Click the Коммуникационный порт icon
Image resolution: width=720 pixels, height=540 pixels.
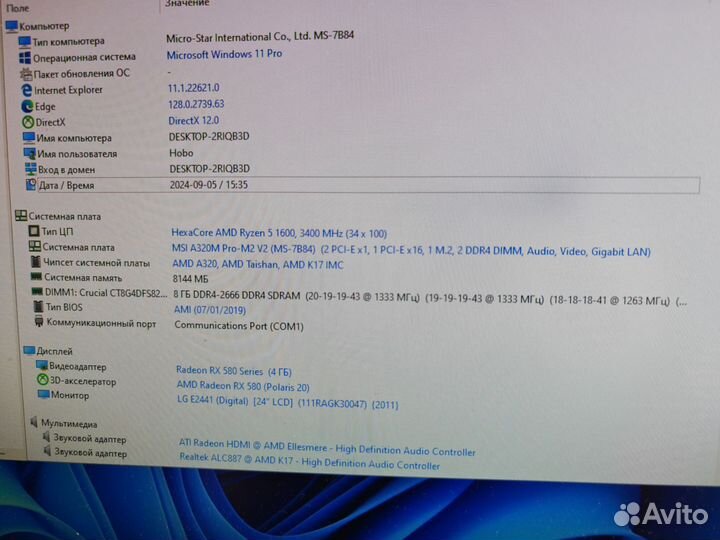pyautogui.click(x=39, y=322)
